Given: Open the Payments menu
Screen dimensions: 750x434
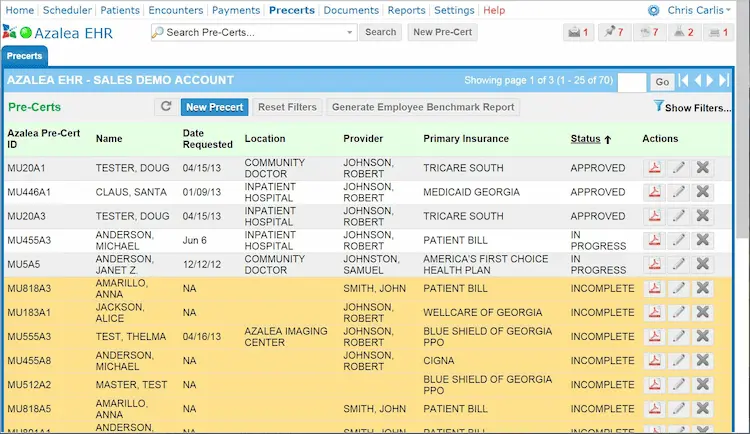Looking at the screenshot, I should (x=236, y=10).
